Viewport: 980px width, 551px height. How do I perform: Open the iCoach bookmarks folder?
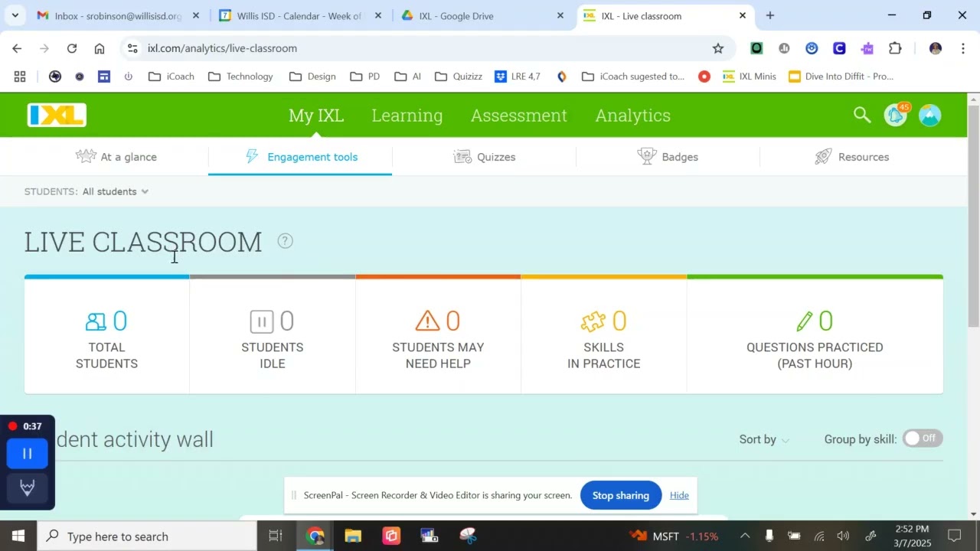[171, 77]
